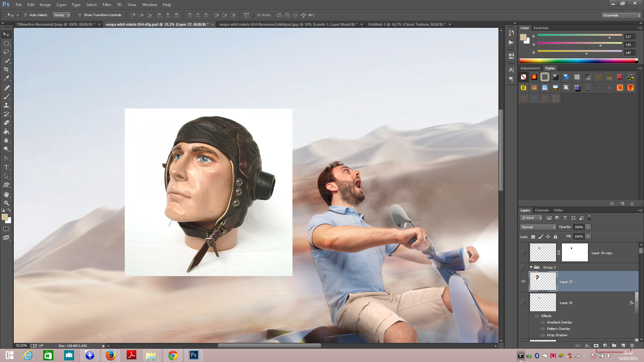The image size is (644, 362).
Task: Open the Filter menu
Action: pyautogui.click(x=107, y=5)
